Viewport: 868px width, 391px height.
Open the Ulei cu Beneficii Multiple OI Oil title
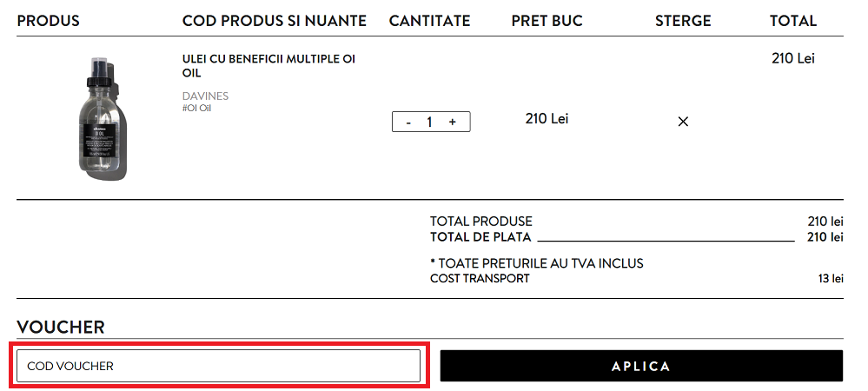click(x=268, y=66)
